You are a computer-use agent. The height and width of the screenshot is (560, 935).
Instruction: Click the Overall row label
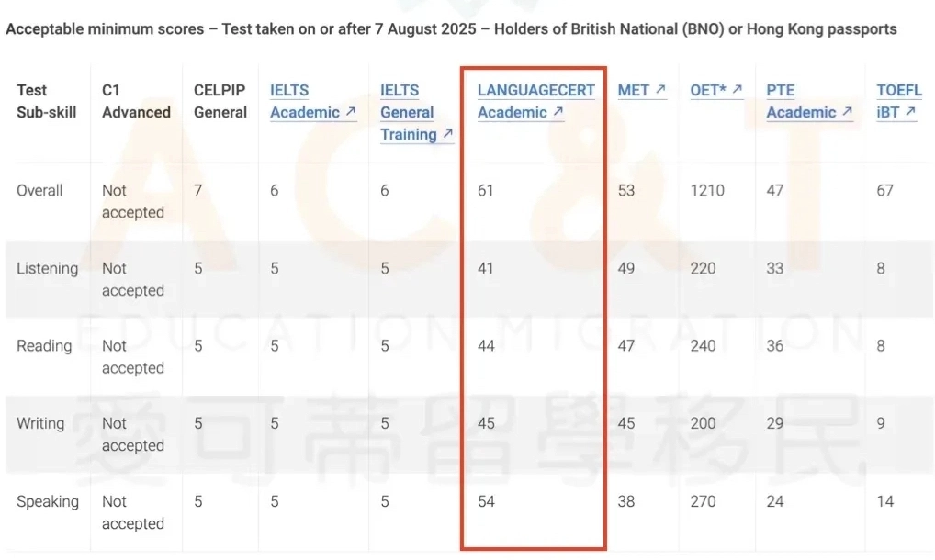tap(39, 191)
